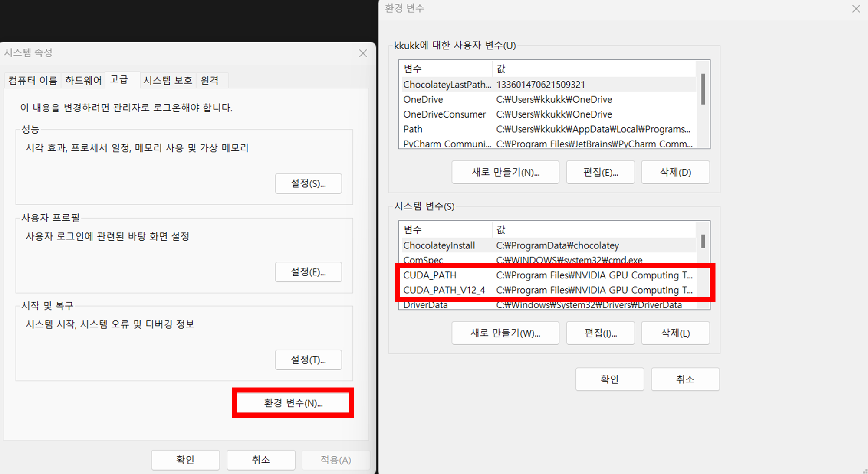Open startup and recovery 설정(T)

308,360
